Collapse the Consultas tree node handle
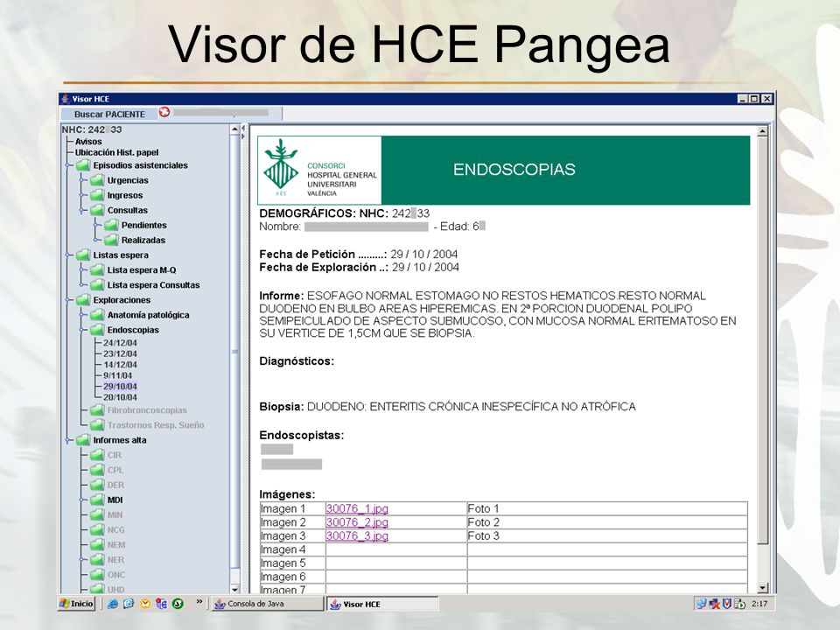The height and width of the screenshot is (630, 840). click(x=82, y=210)
